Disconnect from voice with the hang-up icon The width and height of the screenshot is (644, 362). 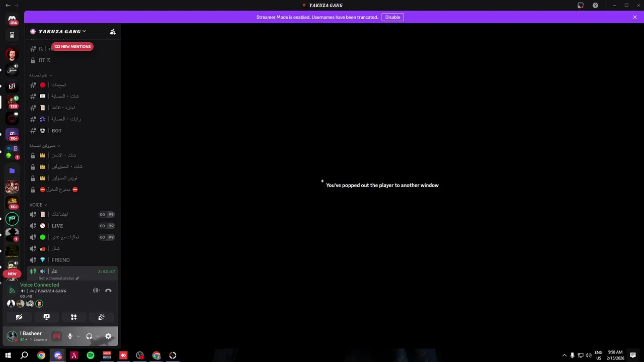108,291
